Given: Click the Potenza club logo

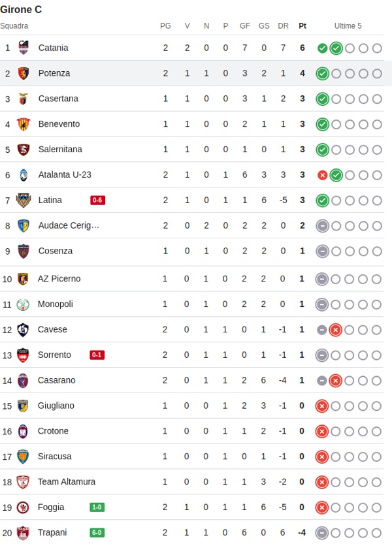Looking at the screenshot, I should [23, 73].
